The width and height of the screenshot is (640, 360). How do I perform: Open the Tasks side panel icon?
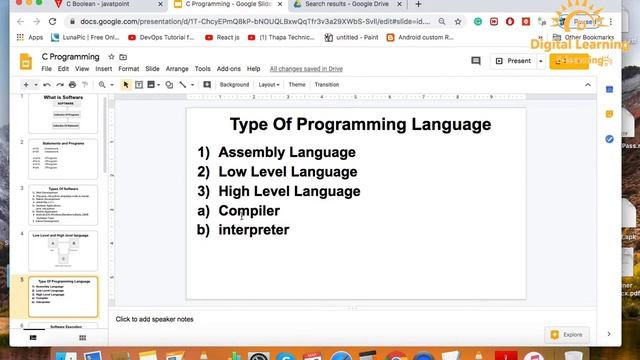[x=609, y=139]
